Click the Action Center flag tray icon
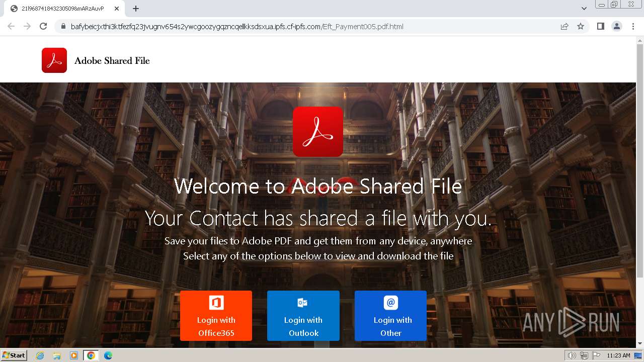This screenshot has width=644, height=362. coord(596,355)
